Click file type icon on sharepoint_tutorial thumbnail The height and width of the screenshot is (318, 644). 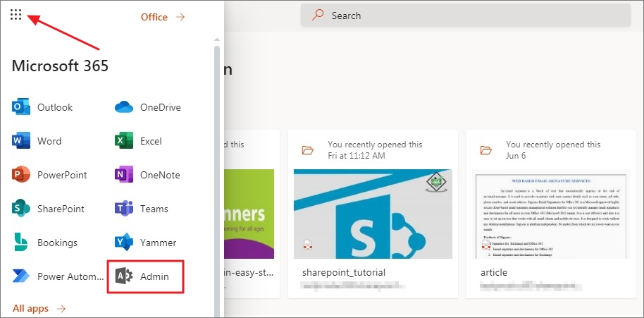point(309,245)
